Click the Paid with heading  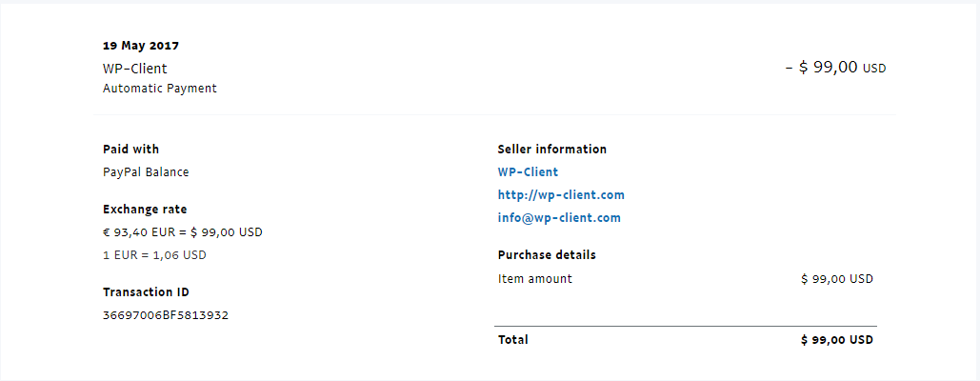point(130,150)
